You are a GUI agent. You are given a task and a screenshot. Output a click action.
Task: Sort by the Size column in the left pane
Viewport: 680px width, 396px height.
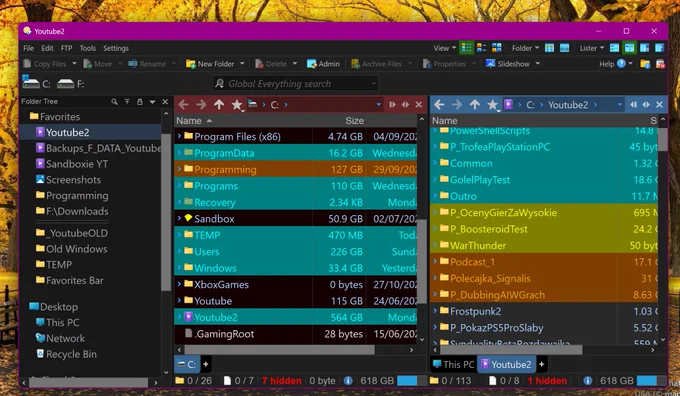click(x=354, y=121)
